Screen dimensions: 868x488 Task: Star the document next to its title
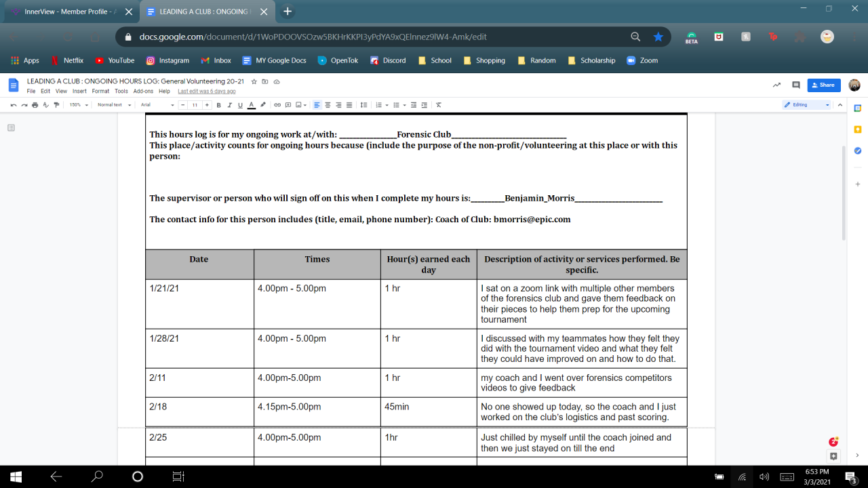(x=254, y=81)
